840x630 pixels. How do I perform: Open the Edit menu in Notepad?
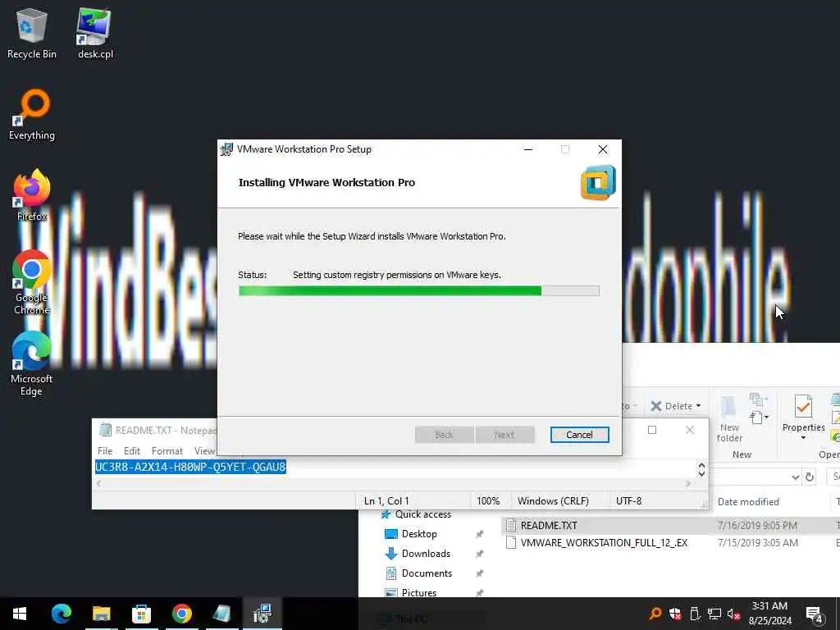(132, 451)
